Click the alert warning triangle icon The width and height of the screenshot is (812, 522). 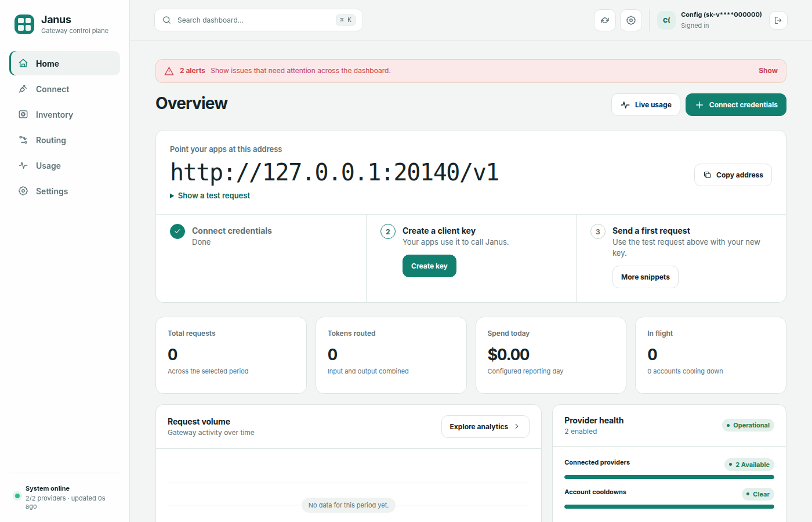(169, 71)
